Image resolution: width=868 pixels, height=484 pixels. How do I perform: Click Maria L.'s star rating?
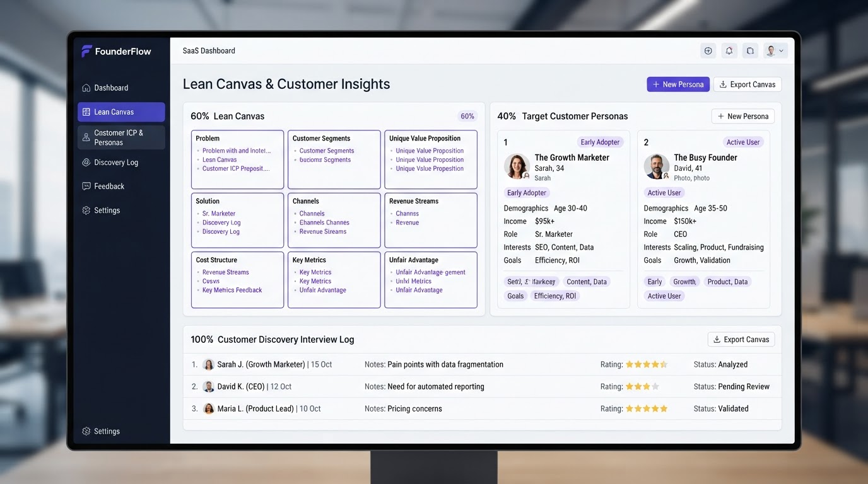coord(647,409)
